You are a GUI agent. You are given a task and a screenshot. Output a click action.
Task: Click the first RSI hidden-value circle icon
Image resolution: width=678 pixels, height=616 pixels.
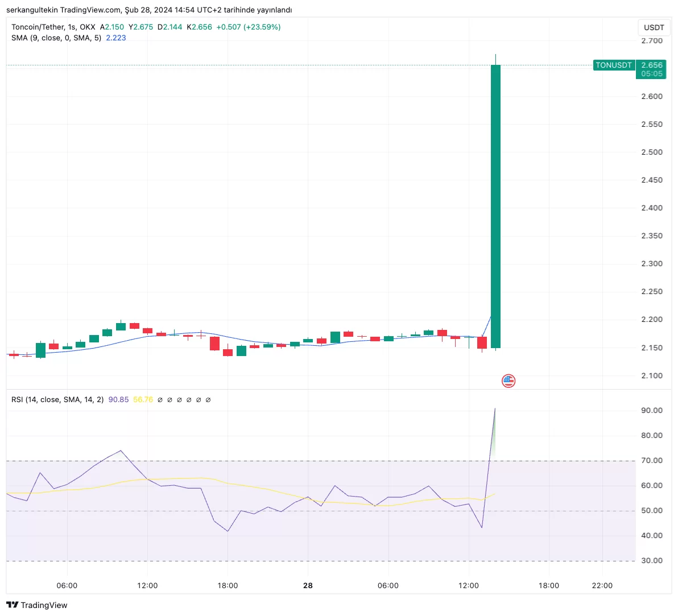coord(160,400)
